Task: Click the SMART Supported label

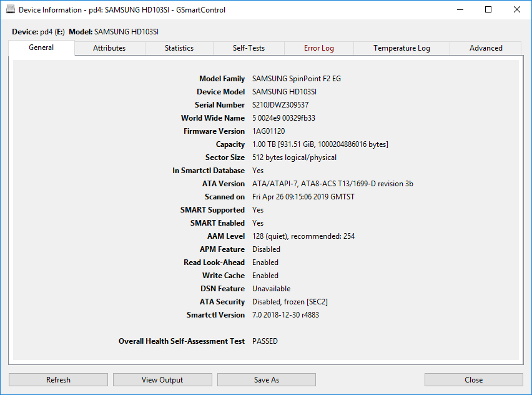Action: (212, 210)
